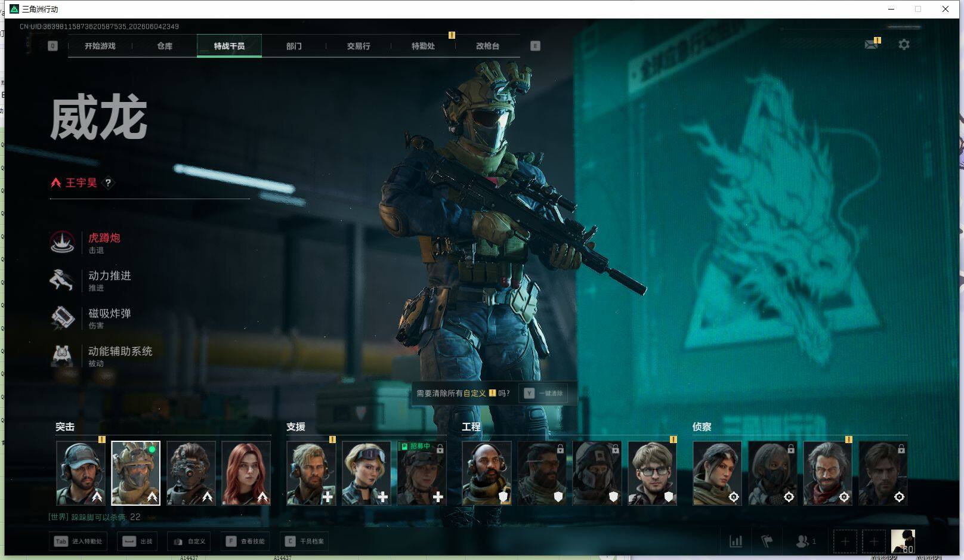This screenshot has width=964, height=560.
Task: Select the 虎蹲炮 skill icon
Action: (x=62, y=242)
